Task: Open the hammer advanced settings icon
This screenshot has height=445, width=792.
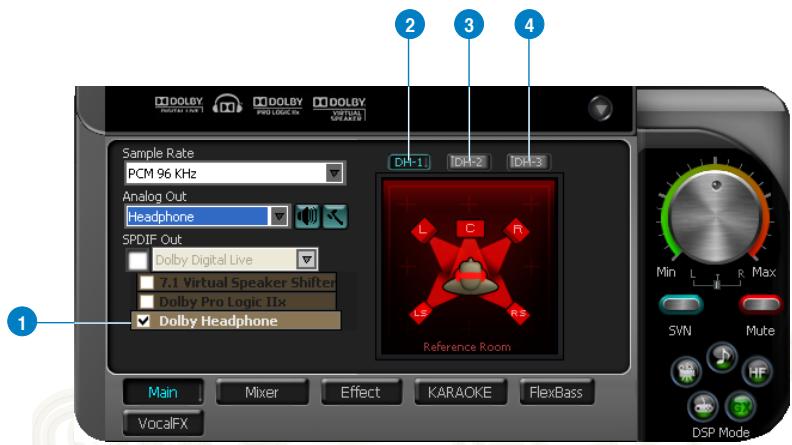Action: tap(335, 217)
